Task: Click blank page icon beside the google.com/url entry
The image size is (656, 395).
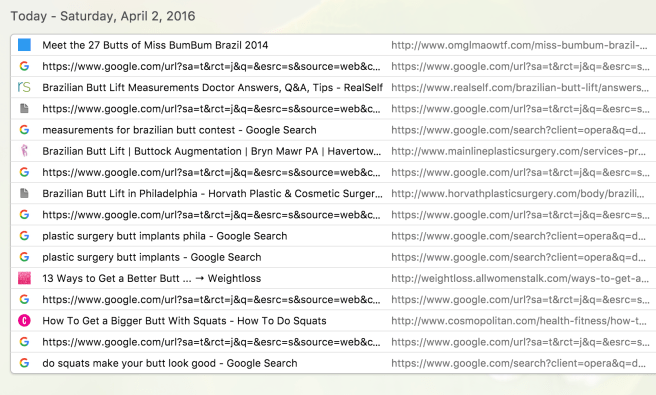Action: (x=24, y=109)
